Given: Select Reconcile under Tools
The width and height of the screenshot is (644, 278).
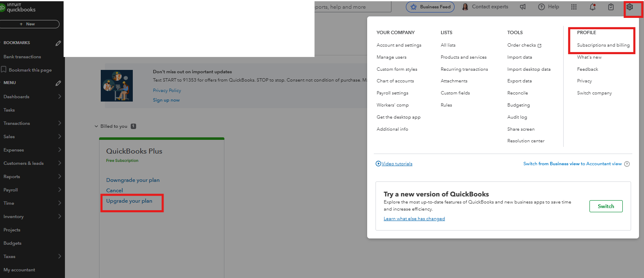Looking at the screenshot, I should [517, 93].
